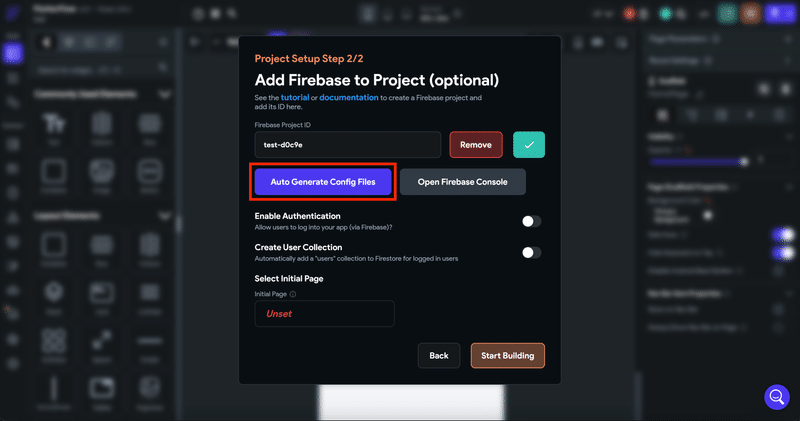Go Back to previous setup step
This screenshot has width=800, height=421.
pos(439,356)
